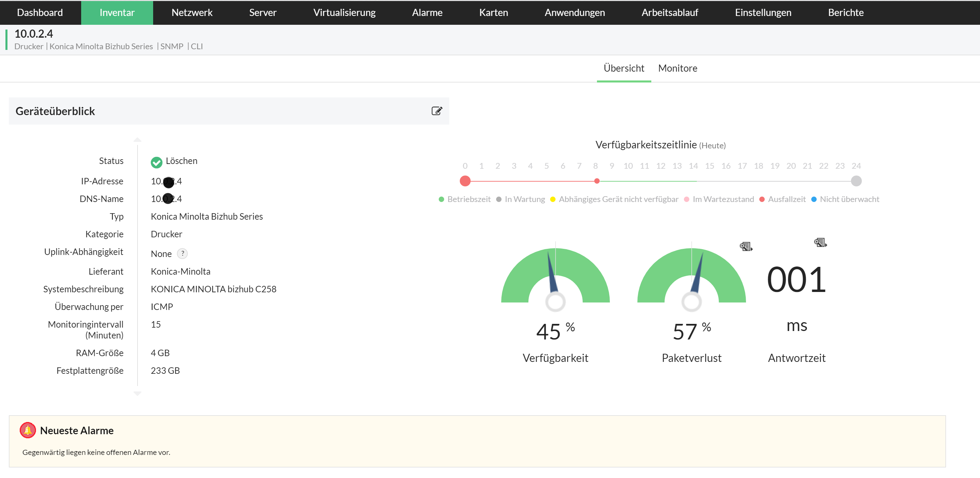The height and width of the screenshot is (478, 980).
Task: Click the 45 % availability value
Action: (x=555, y=331)
